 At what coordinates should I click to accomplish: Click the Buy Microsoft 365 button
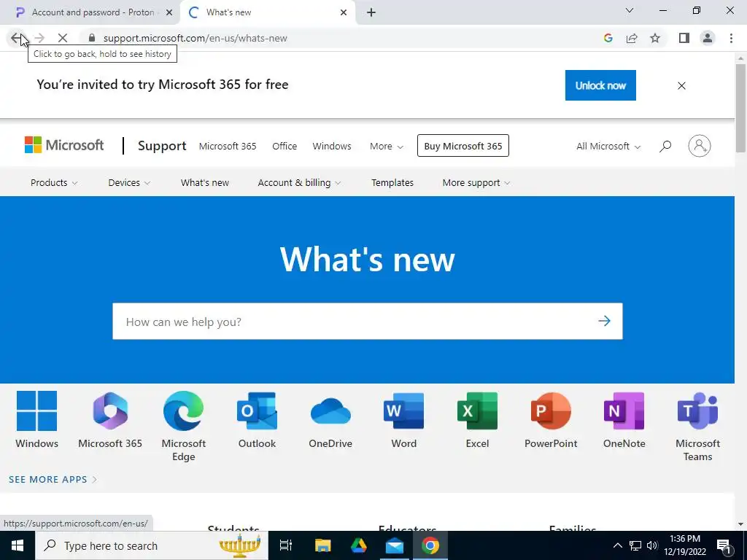pyautogui.click(x=462, y=146)
